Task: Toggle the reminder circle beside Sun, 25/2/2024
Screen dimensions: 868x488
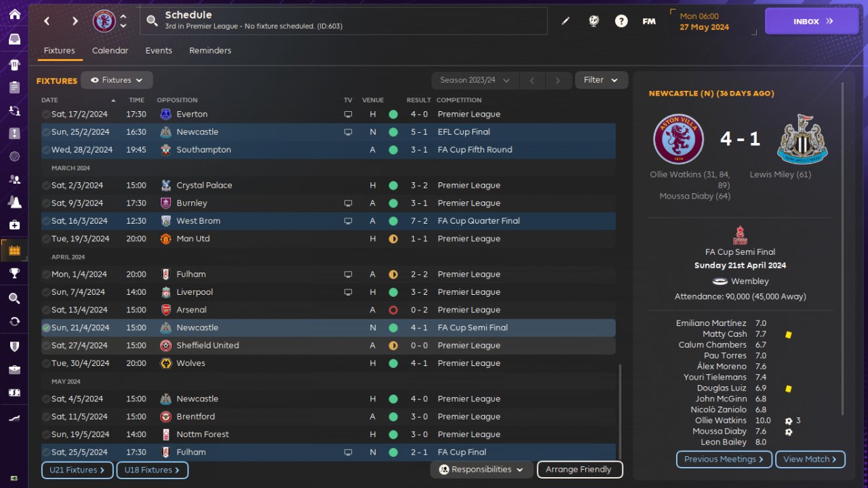Action: (46, 132)
